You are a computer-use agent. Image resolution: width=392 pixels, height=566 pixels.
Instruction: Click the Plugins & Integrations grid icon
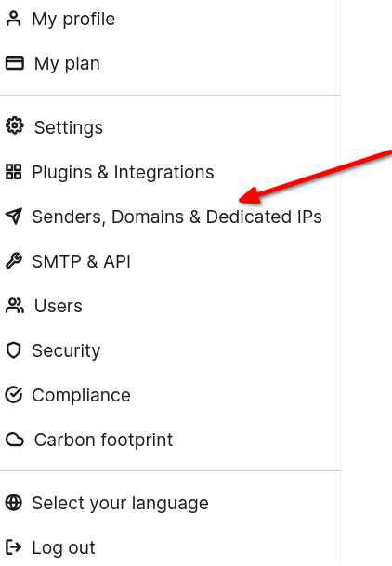point(14,172)
